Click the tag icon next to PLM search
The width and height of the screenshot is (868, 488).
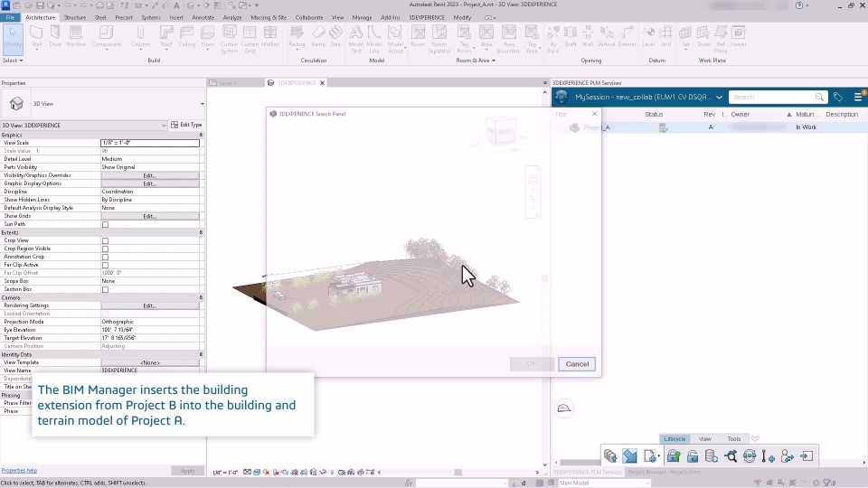click(x=838, y=97)
